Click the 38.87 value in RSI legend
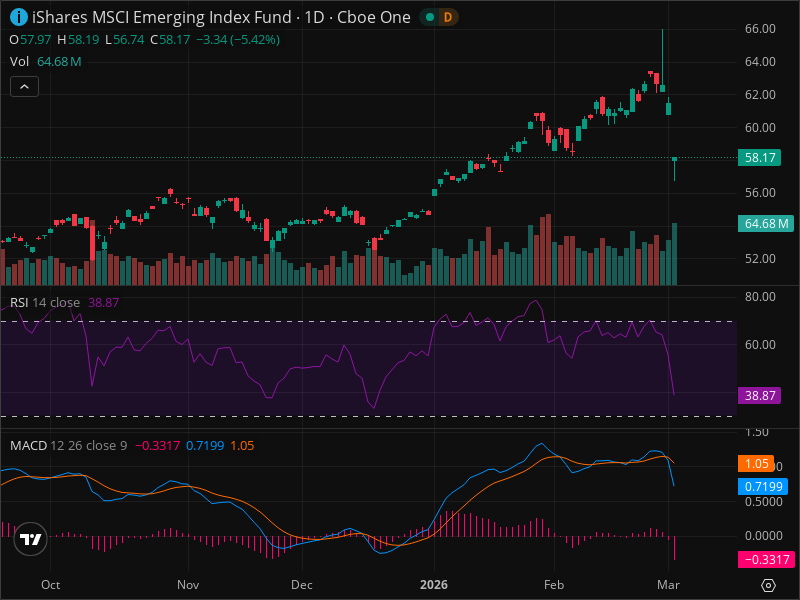 104,303
